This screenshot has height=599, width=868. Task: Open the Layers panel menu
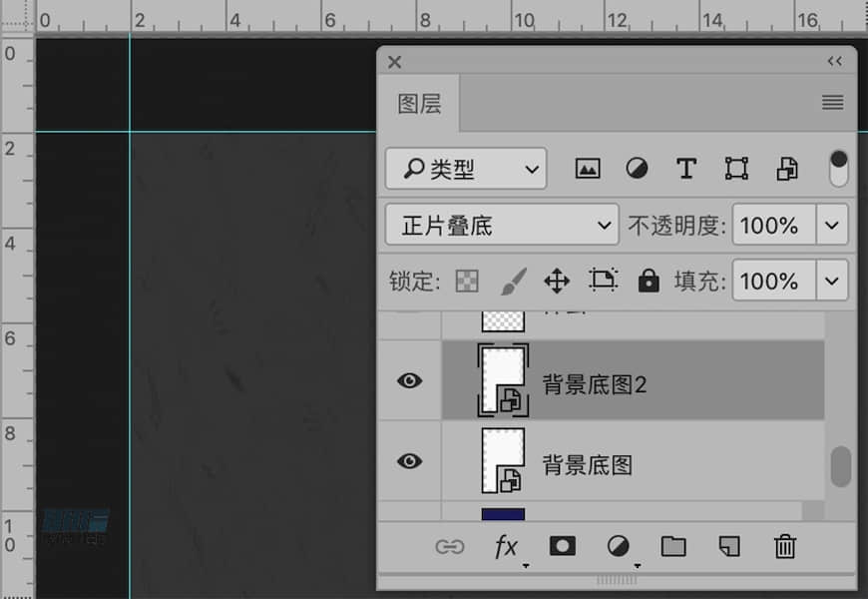click(831, 102)
